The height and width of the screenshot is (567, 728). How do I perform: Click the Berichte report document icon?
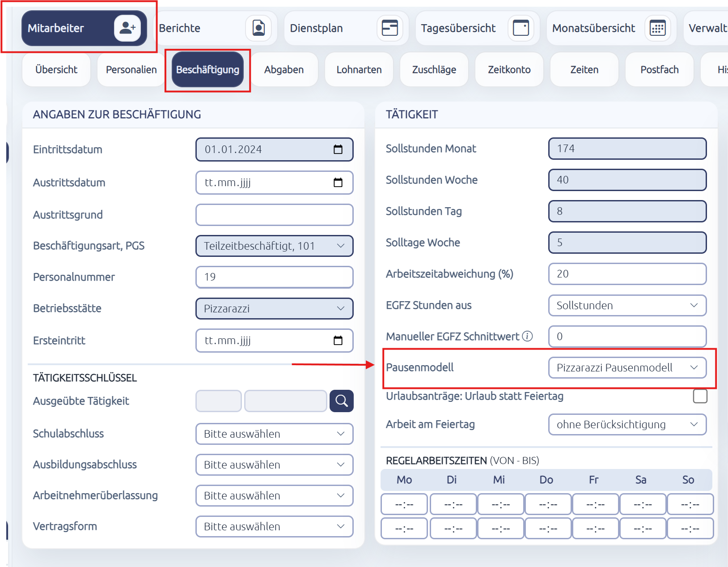tap(258, 28)
